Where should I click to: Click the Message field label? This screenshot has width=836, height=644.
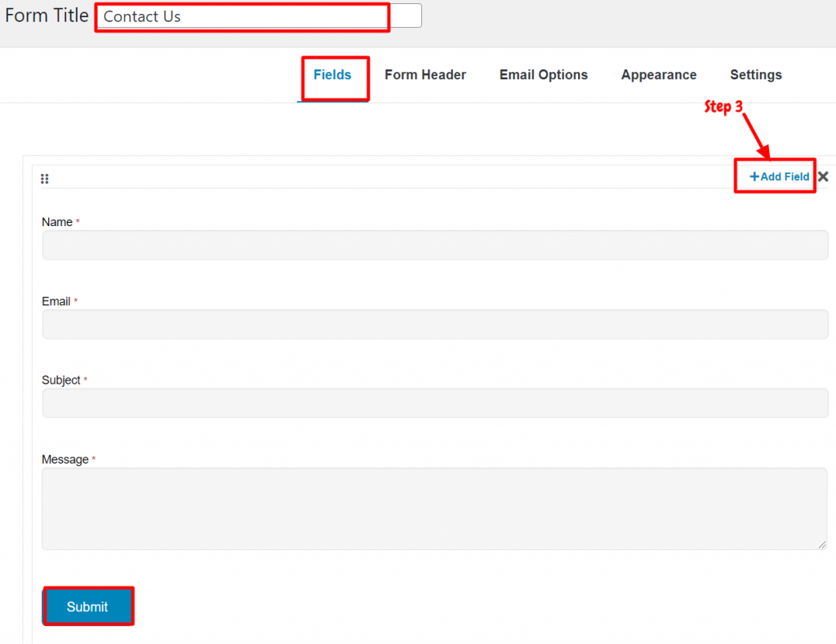click(x=65, y=460)
